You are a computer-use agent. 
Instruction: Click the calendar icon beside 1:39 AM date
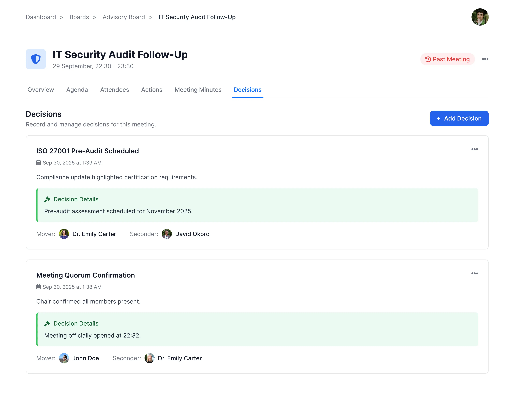point(38,163)
